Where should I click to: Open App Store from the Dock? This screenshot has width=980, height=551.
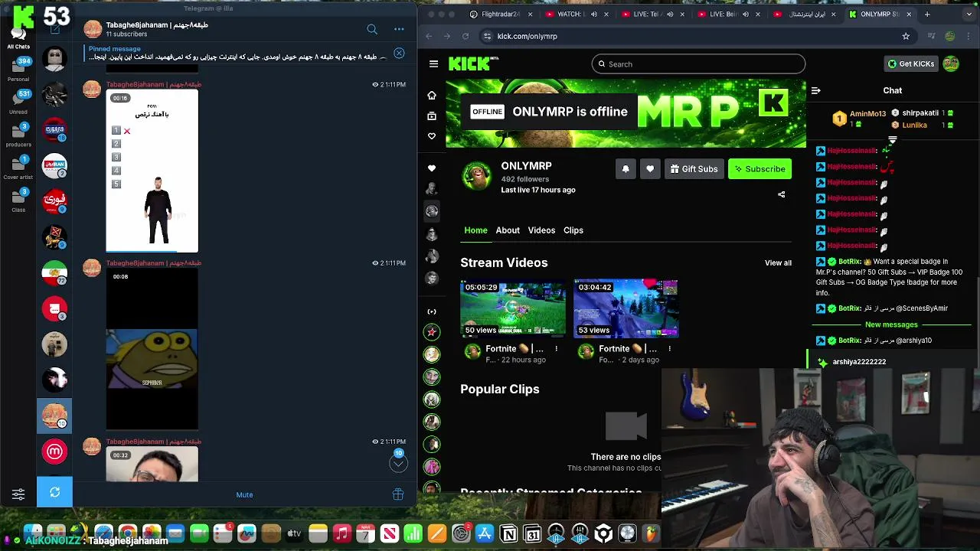[485, 533]
